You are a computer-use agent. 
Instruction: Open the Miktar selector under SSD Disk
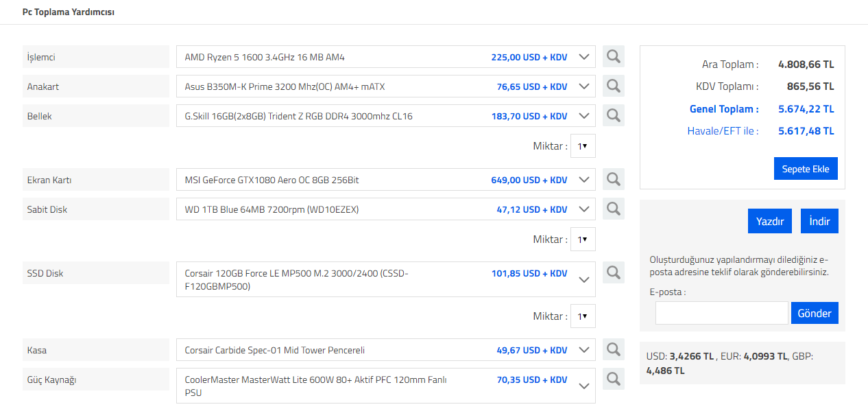[583, 316]
